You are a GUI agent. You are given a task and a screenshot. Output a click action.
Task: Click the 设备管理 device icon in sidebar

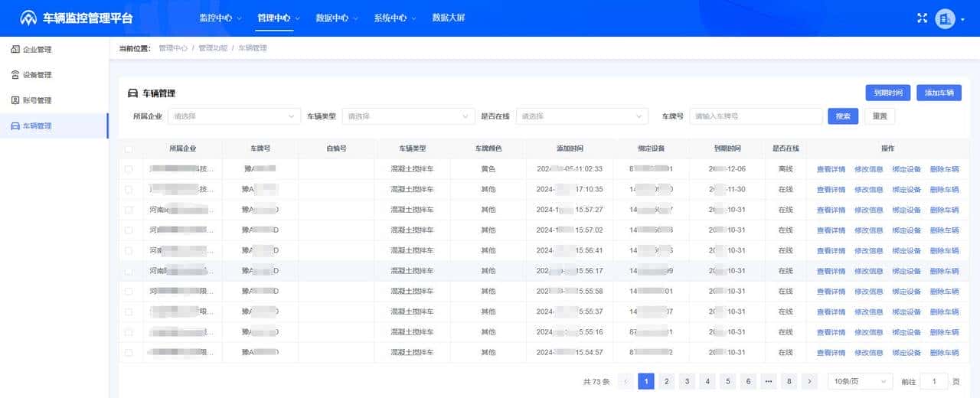click(15, 75)
